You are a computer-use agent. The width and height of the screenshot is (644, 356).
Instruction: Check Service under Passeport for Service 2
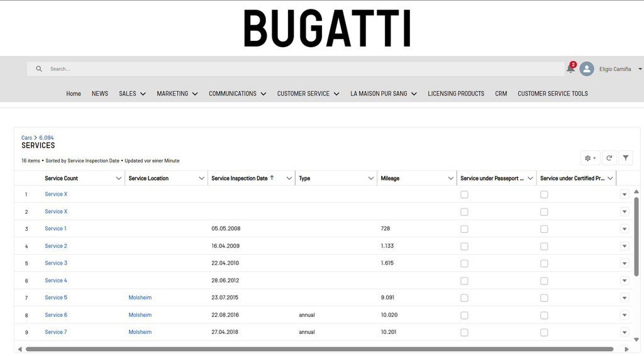tap(464, 247)
